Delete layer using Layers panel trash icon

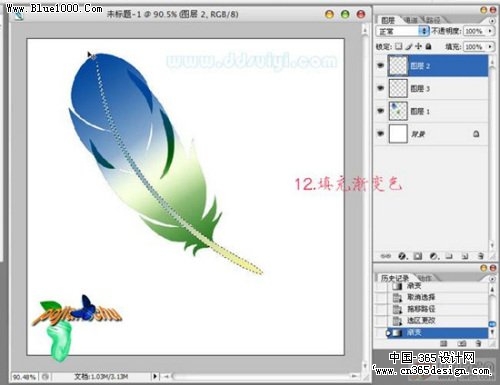(x=480, y=256)
